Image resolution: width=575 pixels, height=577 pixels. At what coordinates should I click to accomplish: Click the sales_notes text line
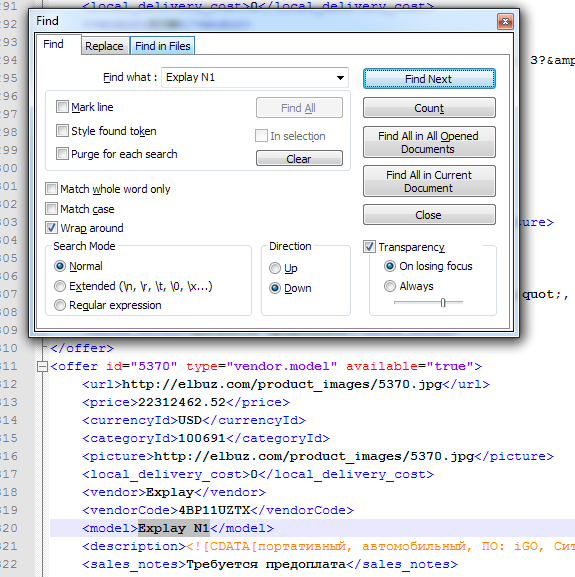(x=270, y=564)
